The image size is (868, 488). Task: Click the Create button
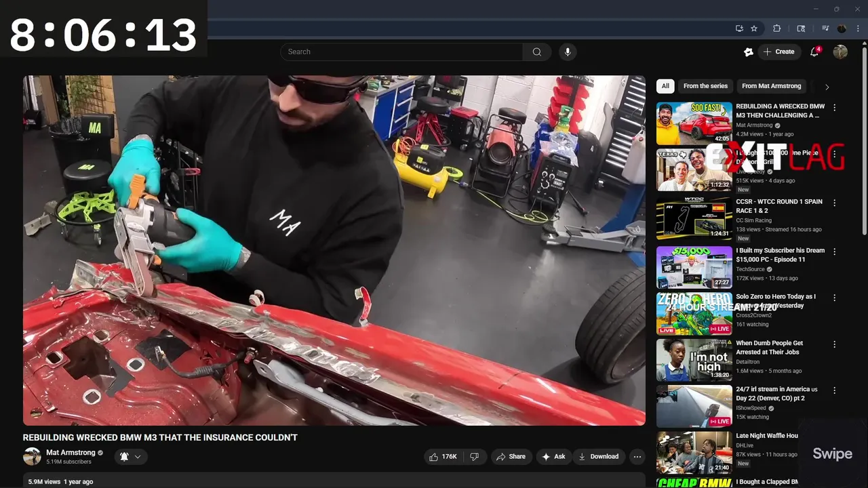(x=778, y=52)
